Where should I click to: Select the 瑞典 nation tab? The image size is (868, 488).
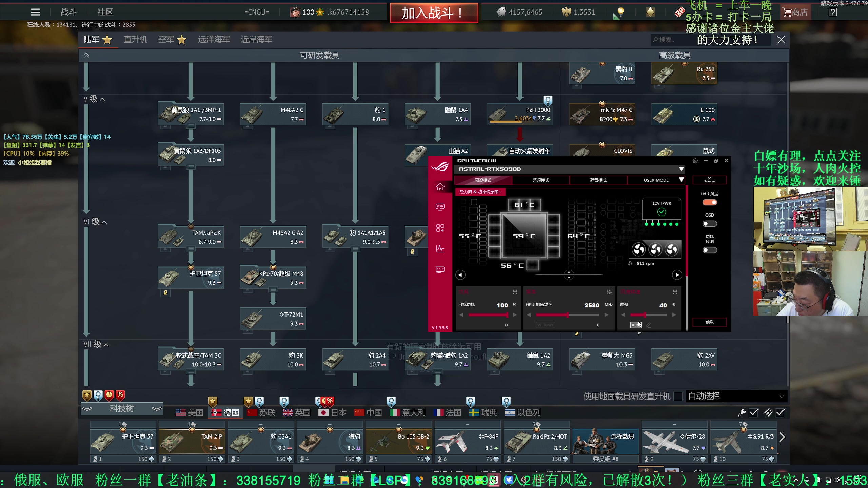(483, 412)
